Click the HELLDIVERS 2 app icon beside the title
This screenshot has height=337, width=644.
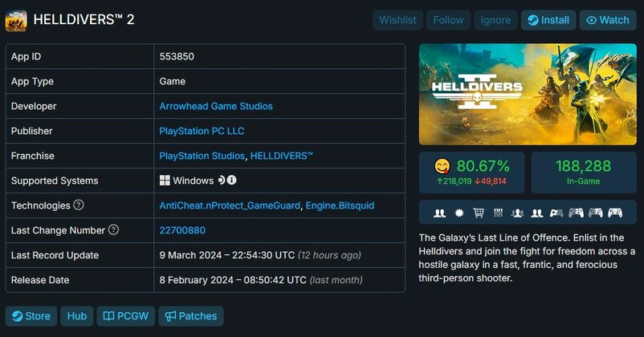pos(16,21)
